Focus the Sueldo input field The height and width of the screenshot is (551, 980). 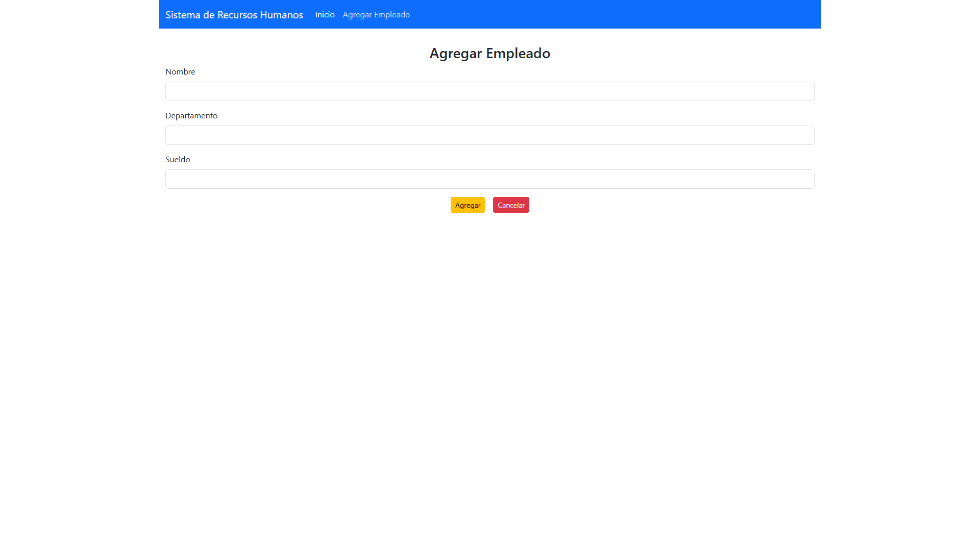[x=490, y=179]
